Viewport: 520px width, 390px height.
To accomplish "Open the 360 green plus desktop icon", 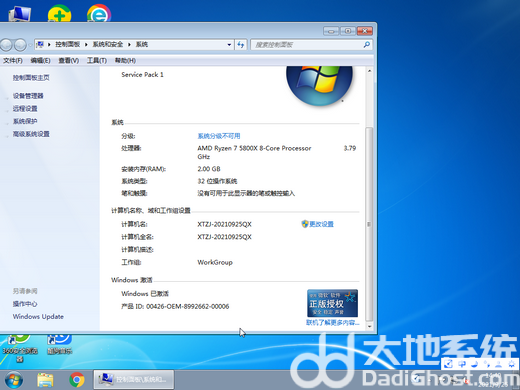I will click(59, 13).
